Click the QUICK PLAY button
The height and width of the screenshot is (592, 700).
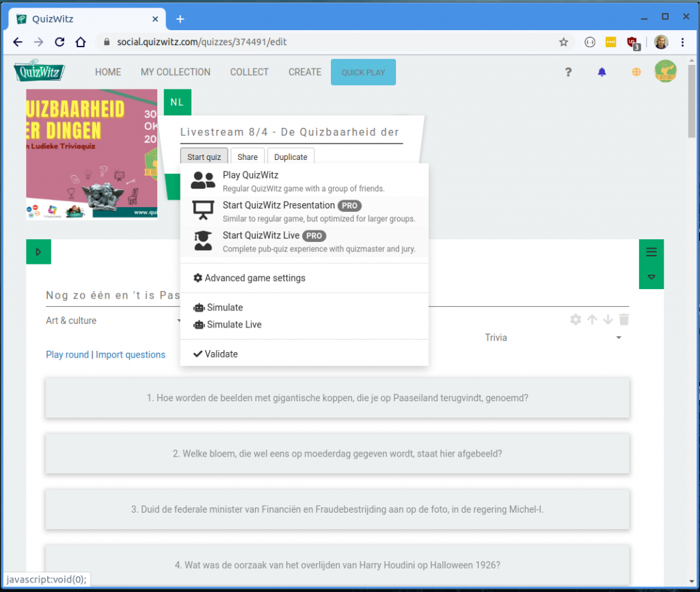click(x=363, y=72)
